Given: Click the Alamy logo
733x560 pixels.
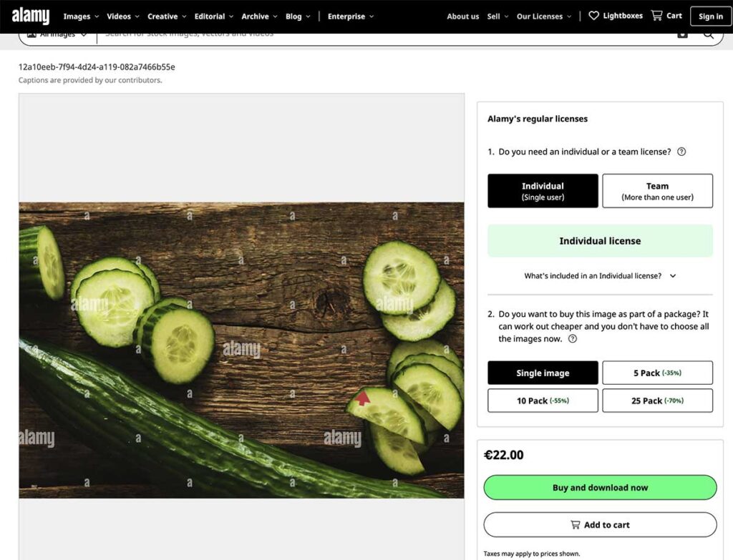Looking at the screenshot, I should pos(30,16).
